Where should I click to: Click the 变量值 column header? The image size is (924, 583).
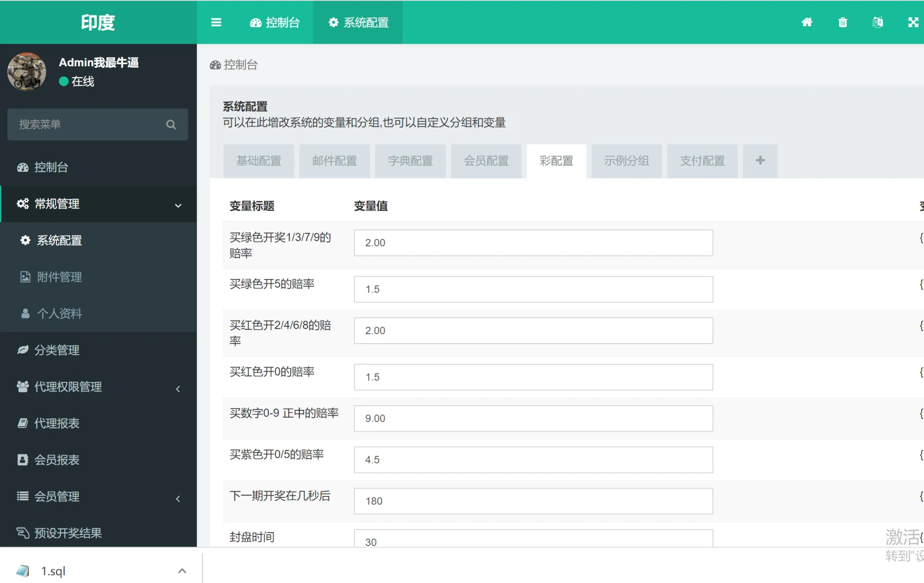pos(370,206)
